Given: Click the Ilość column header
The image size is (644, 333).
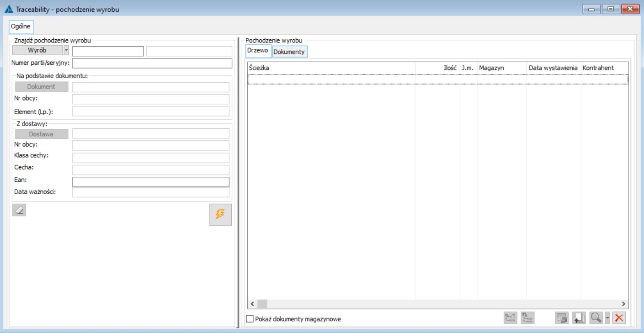Looking at the screenshot, I should pos(438,68).
